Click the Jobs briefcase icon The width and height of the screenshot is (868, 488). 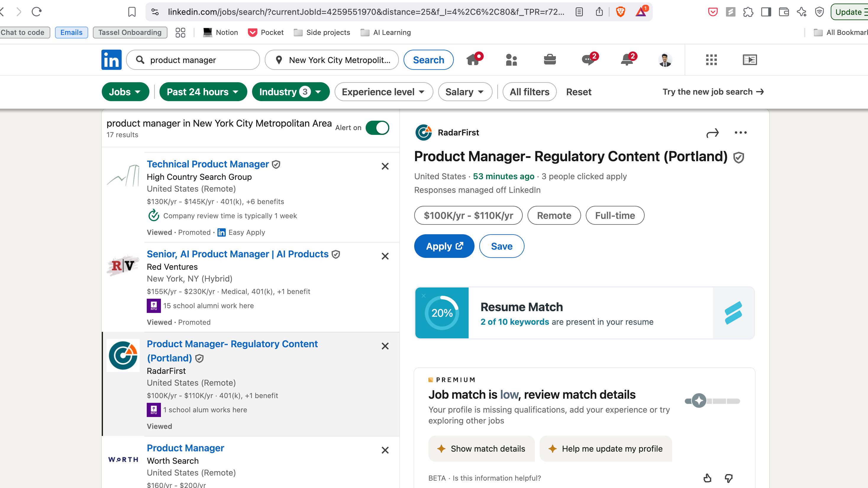(x=550, y=60)
